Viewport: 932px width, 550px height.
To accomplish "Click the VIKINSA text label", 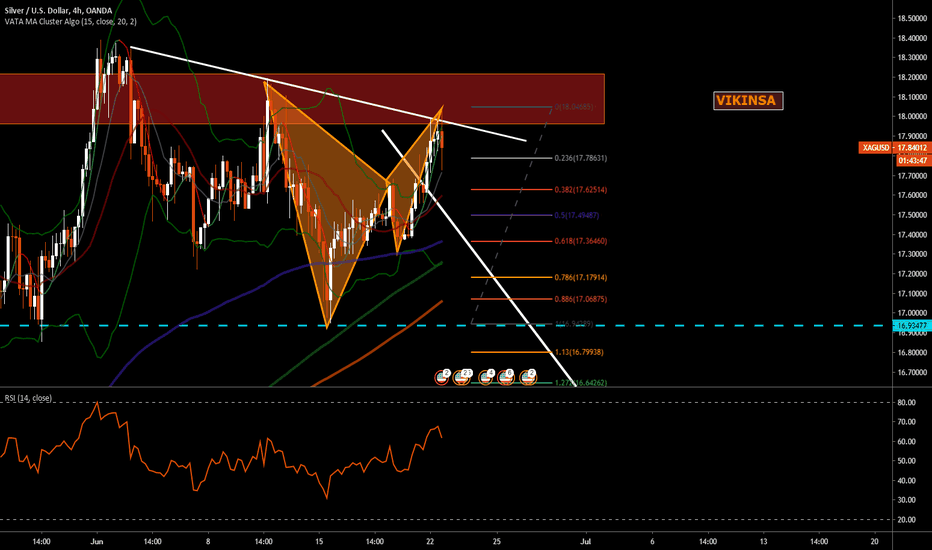I will point(748,100).
